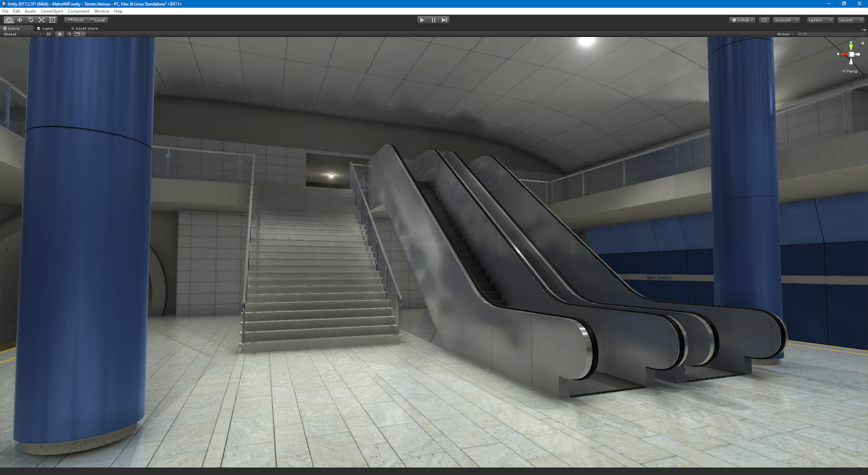Open scene effects dropdown arrow
The height and width of the screenshot is (475, 868).
(83, 34)
